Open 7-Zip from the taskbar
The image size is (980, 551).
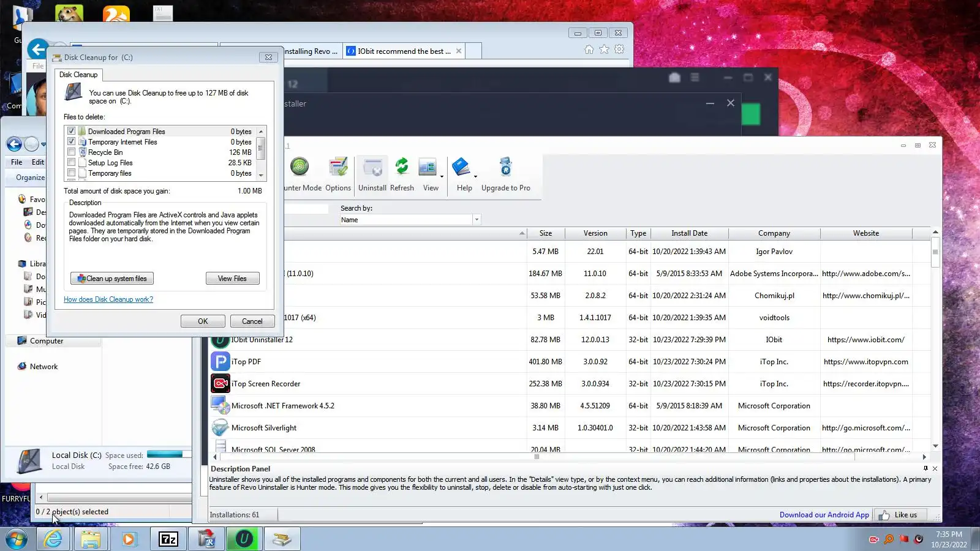[x=168, y=539]
